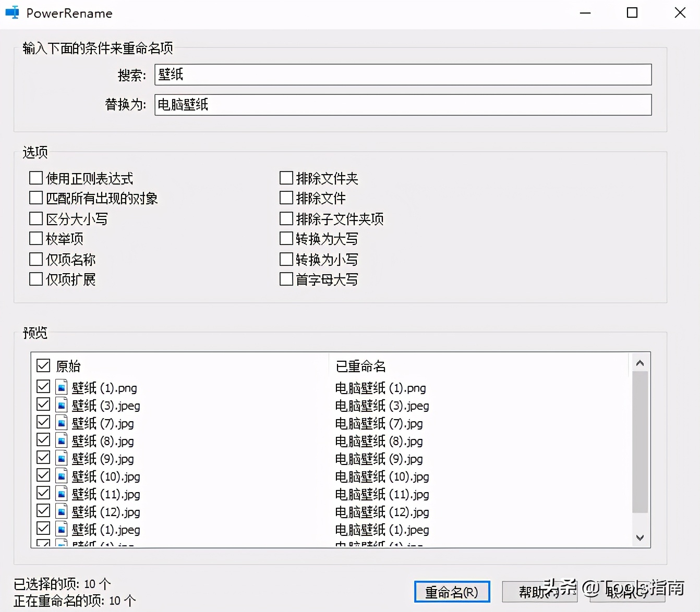Click the image file icon for 壁纸 (8).jpg
700x612 pixels.
coord(62,440)
